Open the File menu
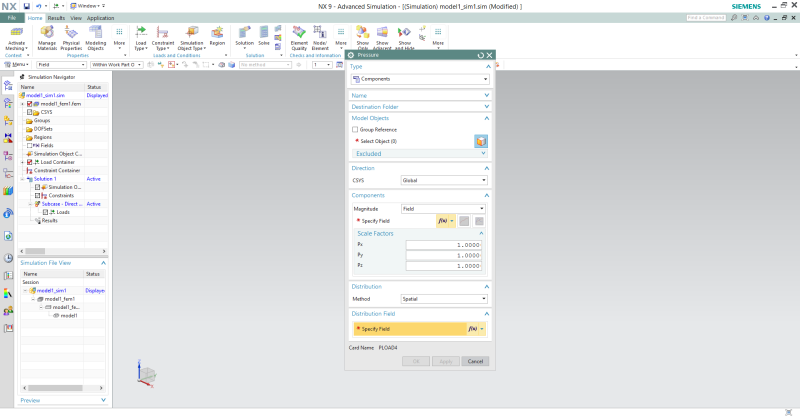800x417 pixels. pyautogui.click(x=12, y=18)
